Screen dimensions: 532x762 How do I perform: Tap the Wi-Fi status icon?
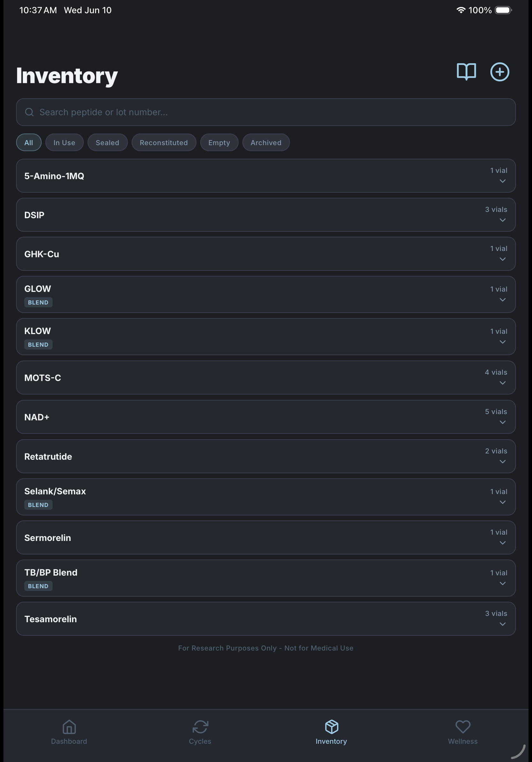461,10
